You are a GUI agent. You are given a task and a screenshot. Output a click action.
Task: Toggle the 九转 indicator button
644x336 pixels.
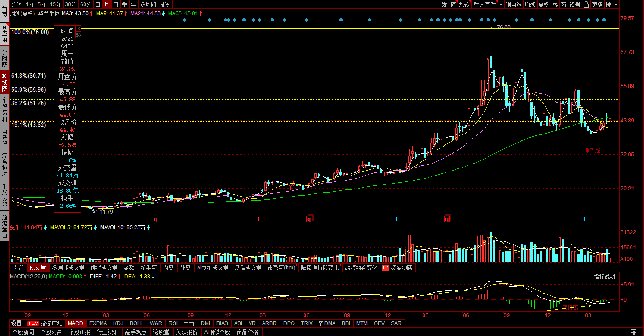(465, 4)
